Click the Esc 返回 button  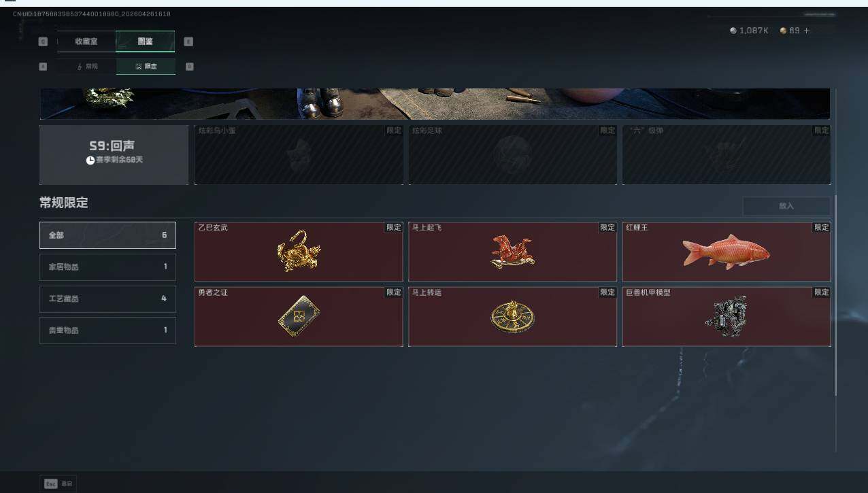point(59,483)
